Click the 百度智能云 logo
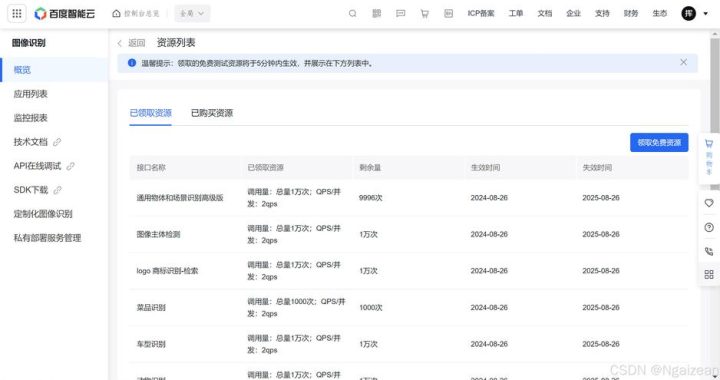This screenshot has width=720, height=380. pos(65,14)
